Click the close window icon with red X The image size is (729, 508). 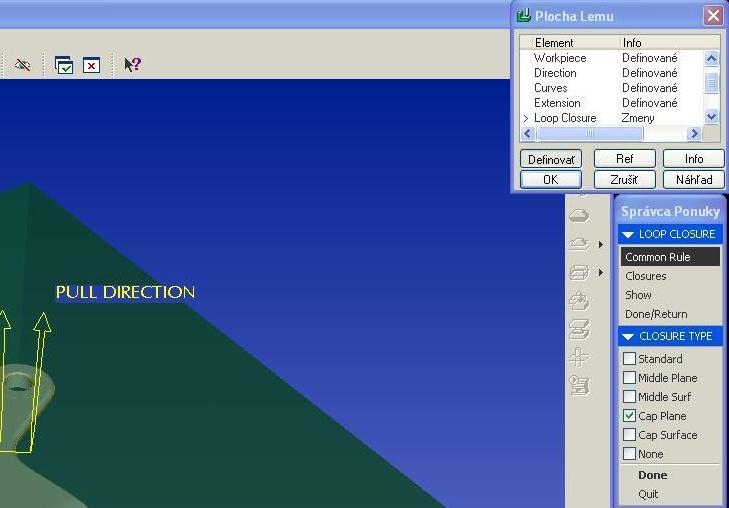coord(91,65)
